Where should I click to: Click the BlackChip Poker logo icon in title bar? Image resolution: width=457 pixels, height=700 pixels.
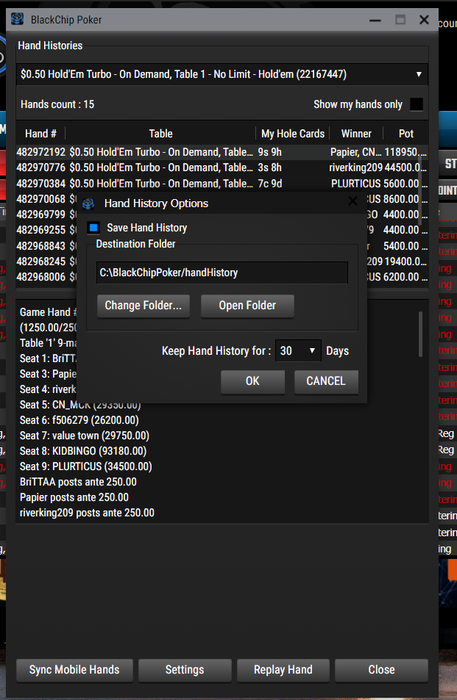click(x=17, y=20)
